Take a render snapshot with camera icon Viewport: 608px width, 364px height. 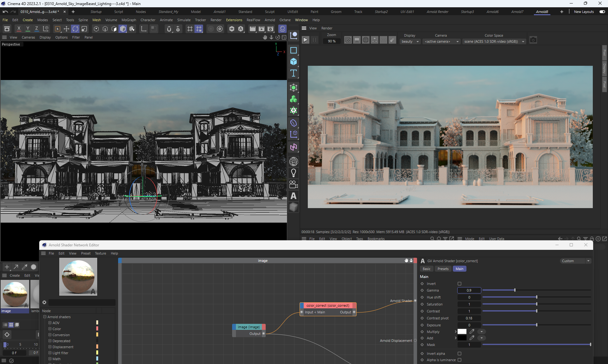pos(533,40)
